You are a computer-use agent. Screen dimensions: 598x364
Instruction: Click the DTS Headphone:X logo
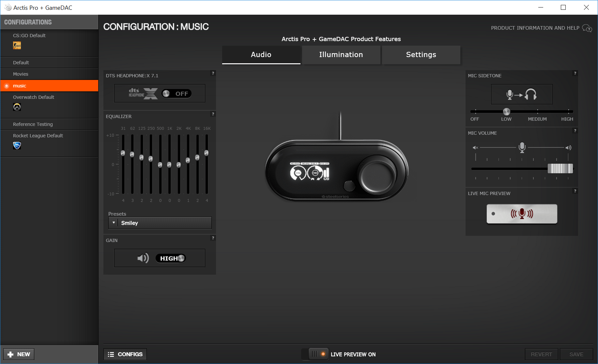point(143,94)
